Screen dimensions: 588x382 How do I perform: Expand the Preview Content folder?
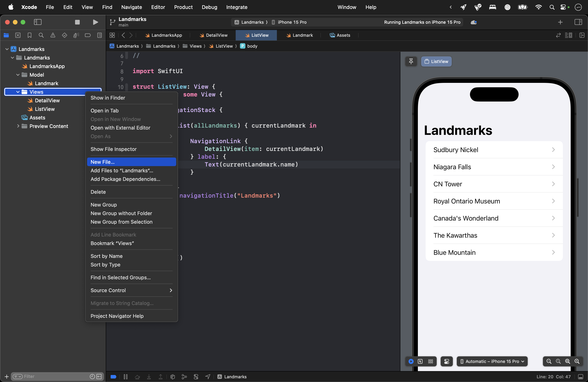pos(18,126)
